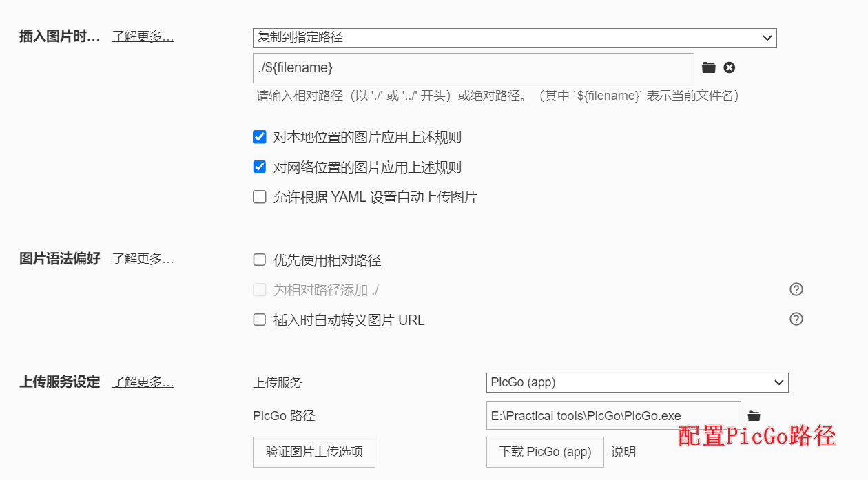Viewport: 868px width, 480px height.
Task: Click into the ./${filename} path field
Action: pyautogui.click(x=473, y=68)
